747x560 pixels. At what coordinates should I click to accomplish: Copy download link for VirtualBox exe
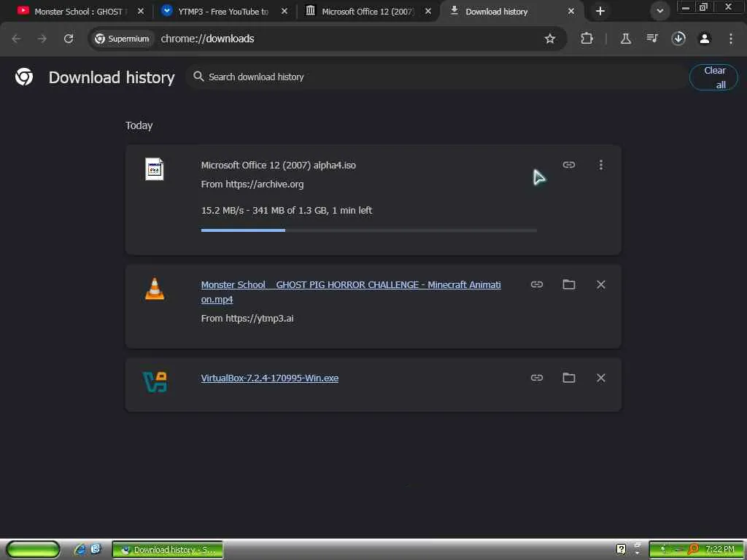537,378
